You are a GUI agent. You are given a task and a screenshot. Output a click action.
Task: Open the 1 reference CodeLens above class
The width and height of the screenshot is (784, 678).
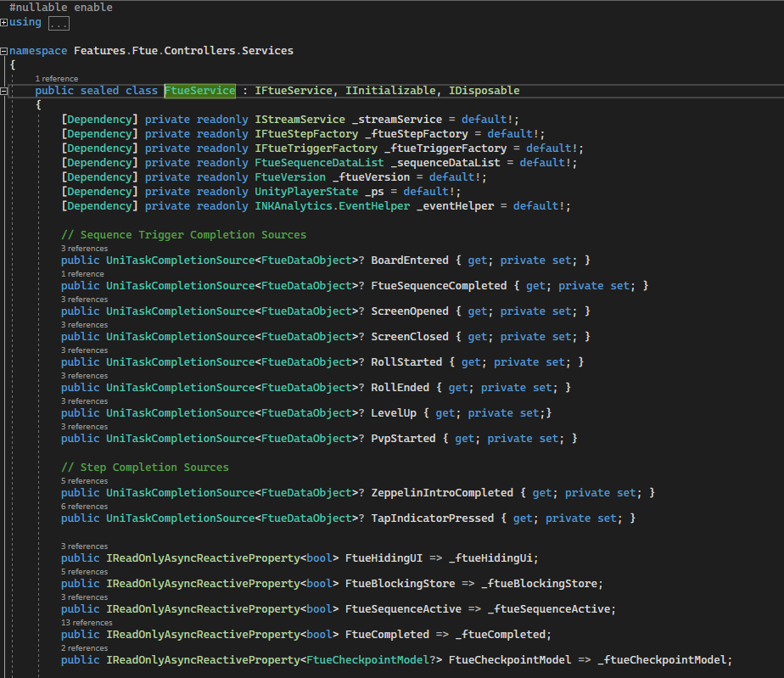57,79
